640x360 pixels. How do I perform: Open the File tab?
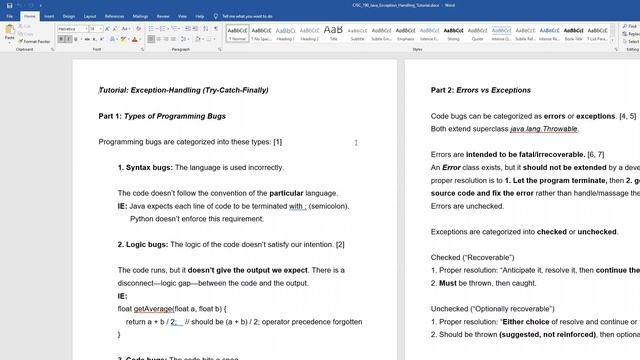(9, 16)
